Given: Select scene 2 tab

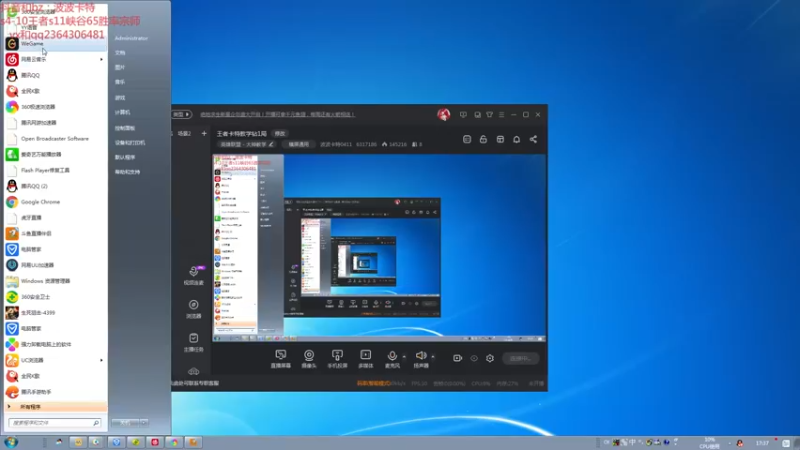Looking at the screenshot, I should pyautogui.click(x=184, y=134).
